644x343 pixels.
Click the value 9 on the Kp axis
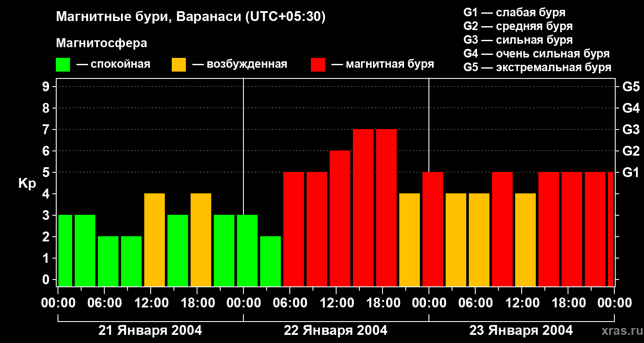pos(47,87)
